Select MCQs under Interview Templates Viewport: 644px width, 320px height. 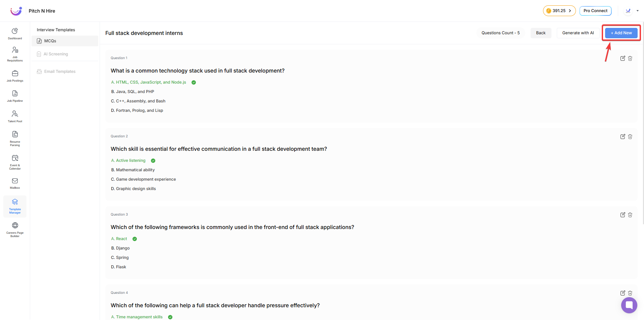50,41
